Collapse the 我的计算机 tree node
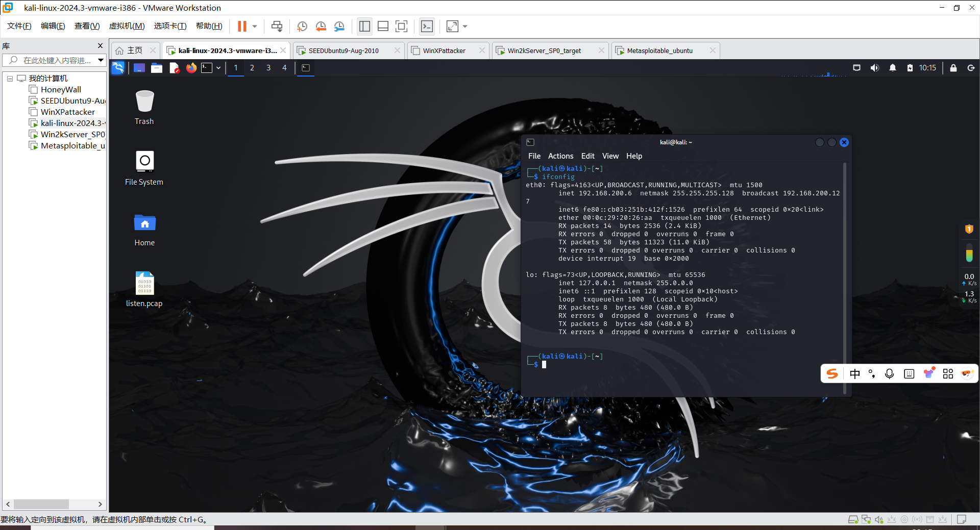Image resolution: width=980 pixels, height=530 pixels. point(10,79)
